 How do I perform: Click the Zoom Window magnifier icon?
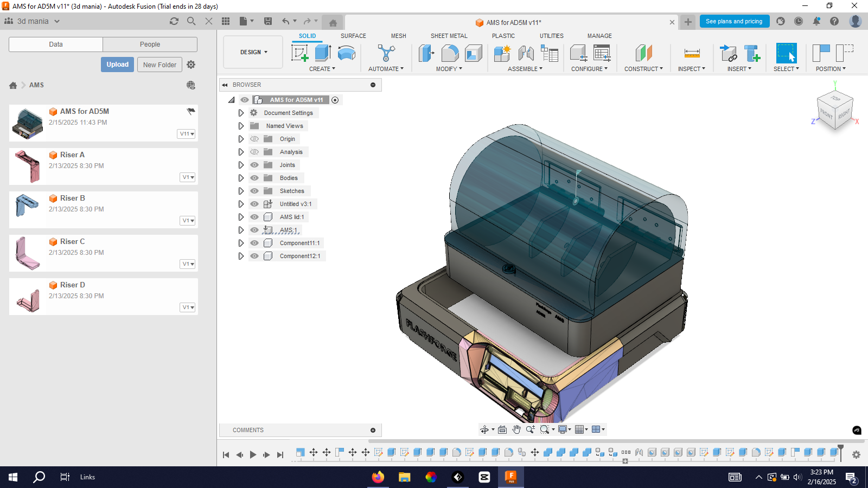click(x=545, y=429)
